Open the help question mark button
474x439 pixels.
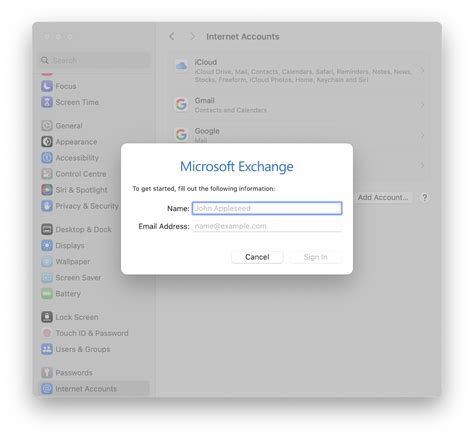click(425, 197)
